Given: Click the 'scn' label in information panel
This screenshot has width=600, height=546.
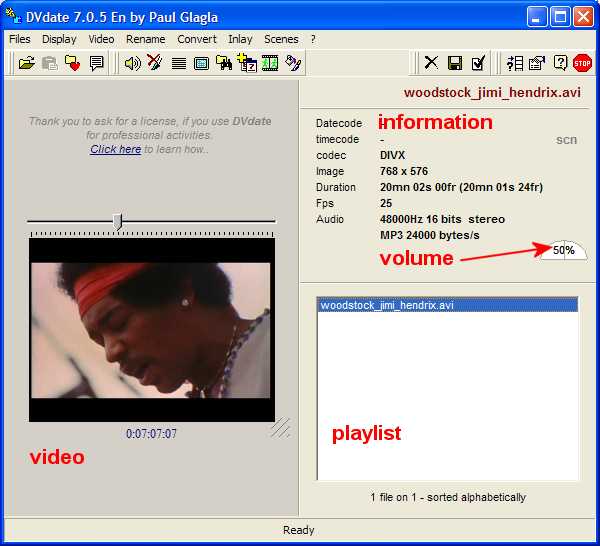Looking at the screenshot, I should [x=566, y=140].
